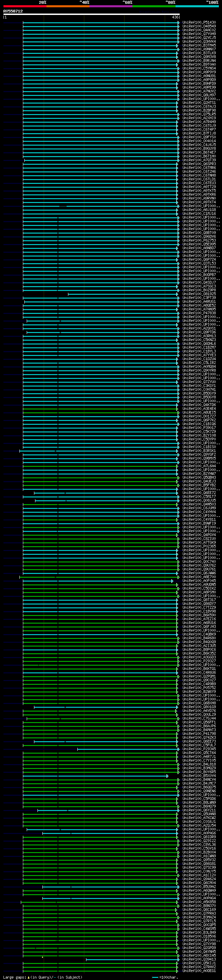Select hit UniRef100_Q75LR5
This screenshot has width=222, height=980.
pyautogui.click(x=199, y=114)
